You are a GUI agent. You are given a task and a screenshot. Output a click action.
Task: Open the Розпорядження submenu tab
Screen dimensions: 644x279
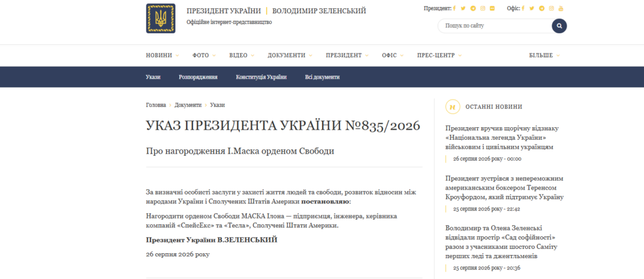tap(198, 77)
